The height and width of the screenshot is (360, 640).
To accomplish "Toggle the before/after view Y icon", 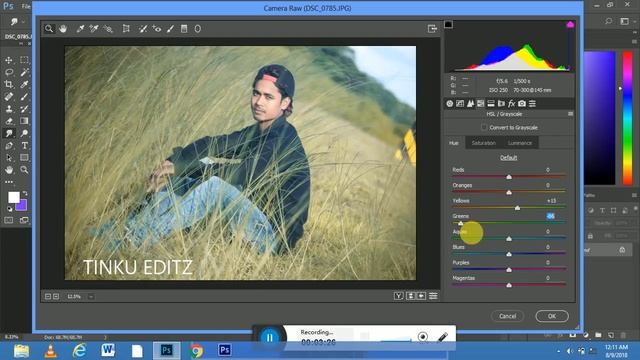I will click(399, 296).
